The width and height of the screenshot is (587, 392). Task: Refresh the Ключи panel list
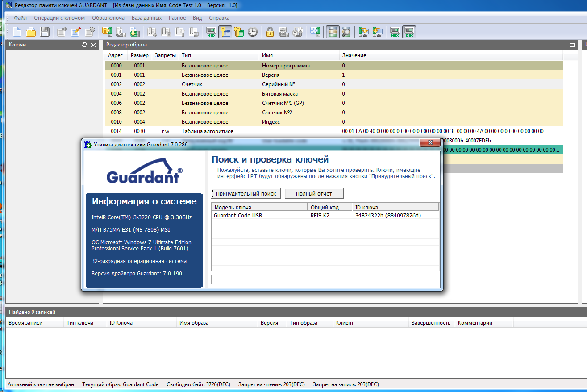pyautogui.click(x=84, y=45)
